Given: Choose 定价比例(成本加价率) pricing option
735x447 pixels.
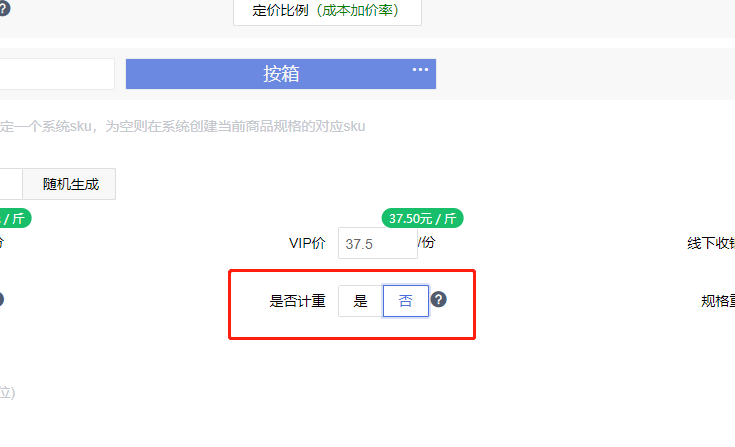Looking at the screenshot, I should 327,11.
